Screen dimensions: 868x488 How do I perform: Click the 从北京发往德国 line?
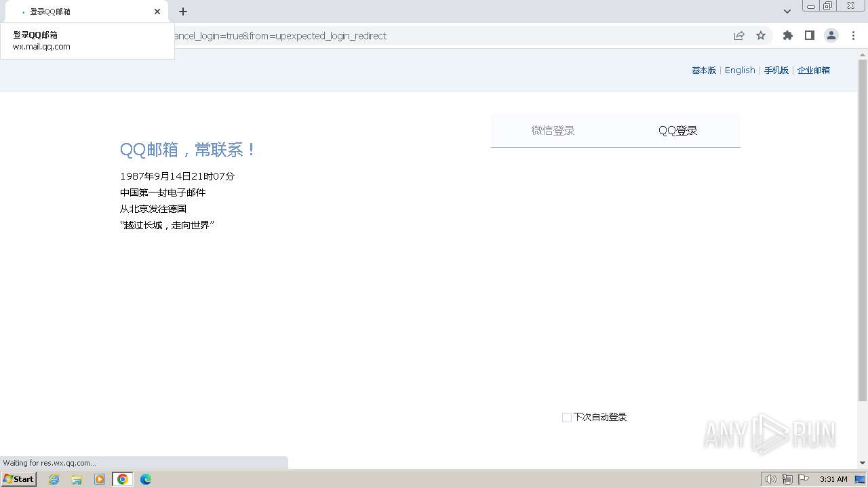pos(153,209)
